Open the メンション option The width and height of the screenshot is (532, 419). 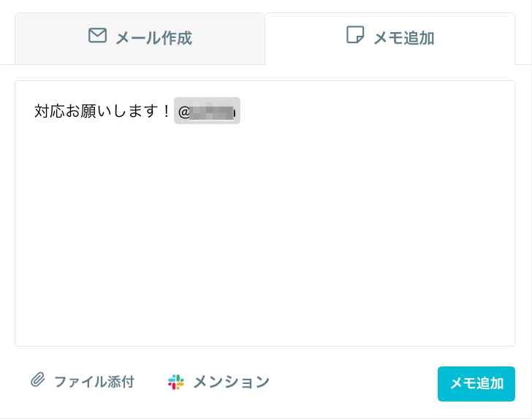(x=231, y=382)
